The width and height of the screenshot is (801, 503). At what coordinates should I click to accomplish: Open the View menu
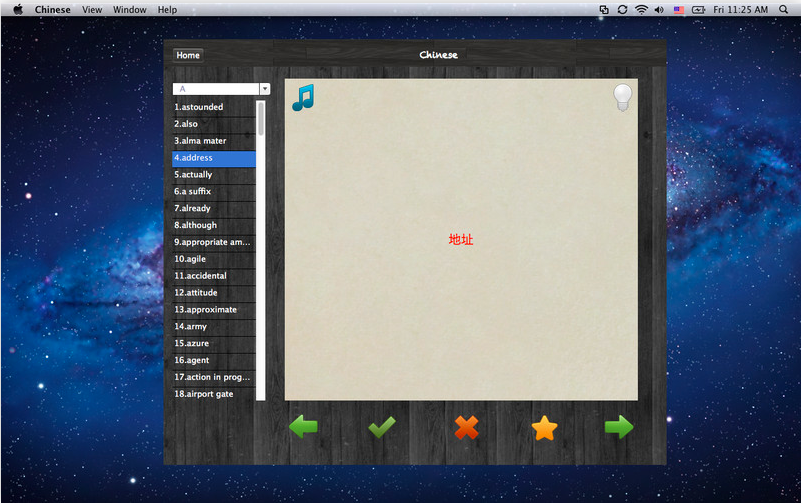(x=92, y=9)
